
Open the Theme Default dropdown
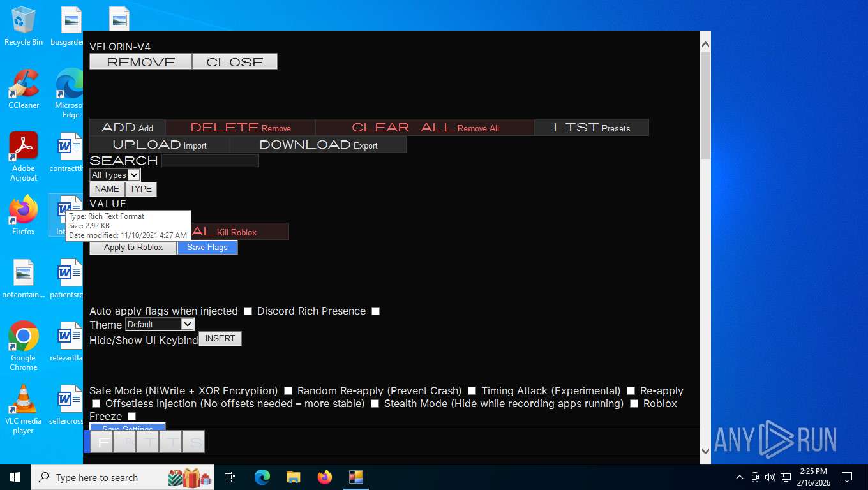pyautogui.click(x=160, y=324)
